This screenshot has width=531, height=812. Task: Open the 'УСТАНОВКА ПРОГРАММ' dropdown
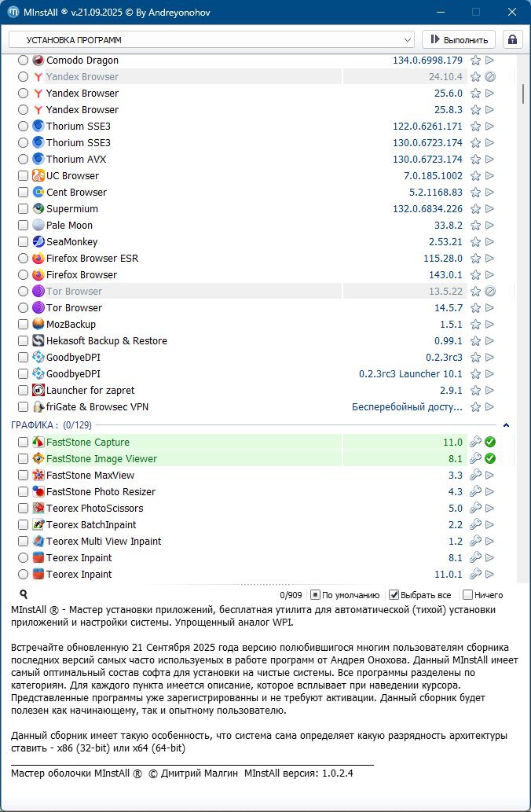[x=211, y=39]
